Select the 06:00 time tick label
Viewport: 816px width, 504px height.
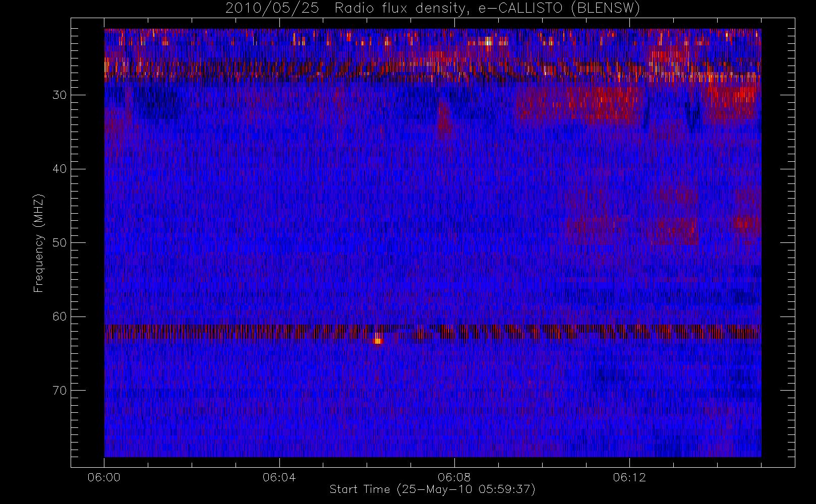click(104, 477)
